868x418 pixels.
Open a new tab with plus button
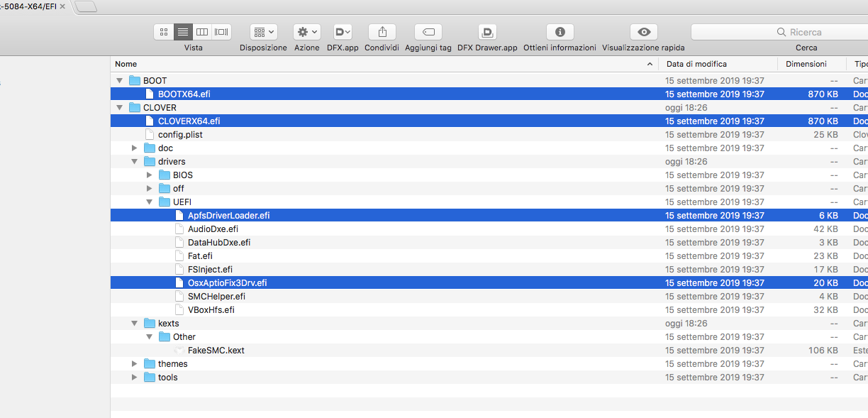tap(85, 6)
